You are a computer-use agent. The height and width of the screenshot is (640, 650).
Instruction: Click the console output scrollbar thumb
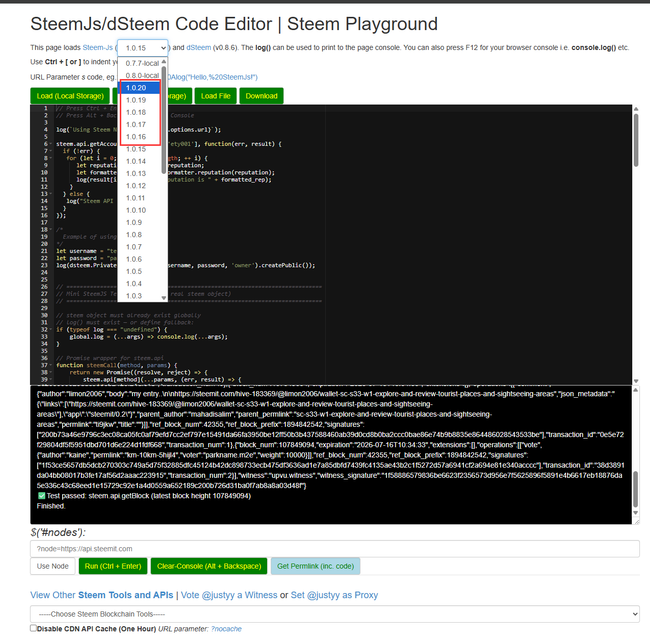point(636,489)
